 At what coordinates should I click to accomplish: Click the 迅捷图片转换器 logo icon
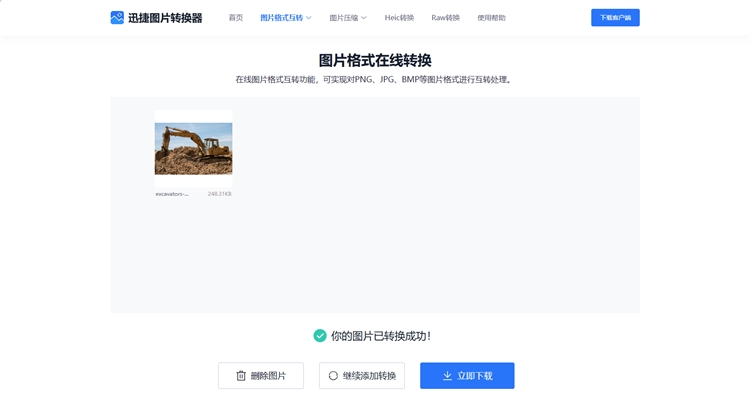click(117, 18)
